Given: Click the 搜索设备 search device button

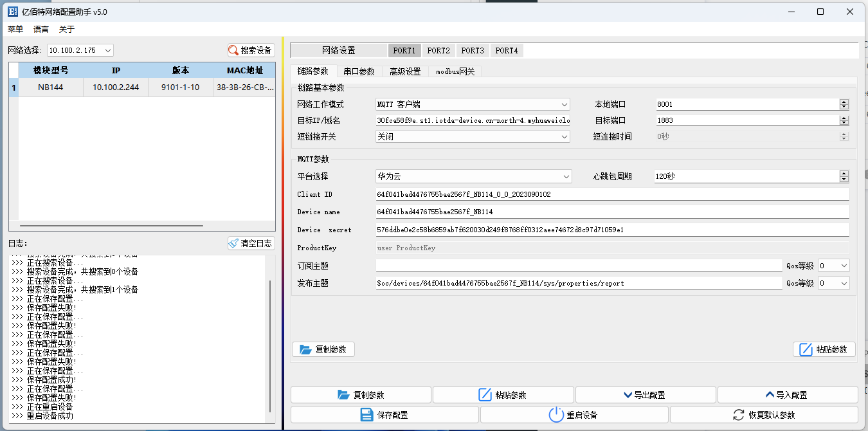Looking at the screenshot, I should click(x=251, y=50).
